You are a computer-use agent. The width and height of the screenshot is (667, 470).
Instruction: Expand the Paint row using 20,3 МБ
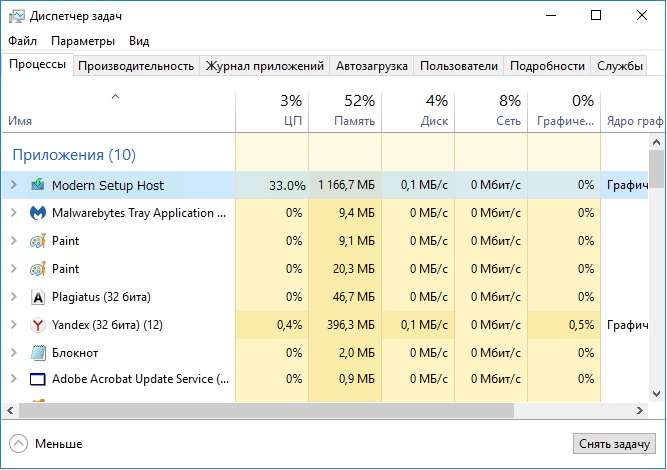tap(14, 269)
